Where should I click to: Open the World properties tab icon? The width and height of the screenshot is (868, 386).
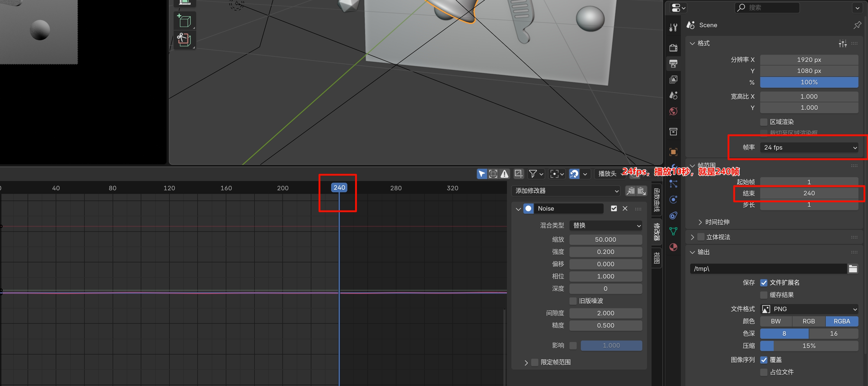coord(673,112)
